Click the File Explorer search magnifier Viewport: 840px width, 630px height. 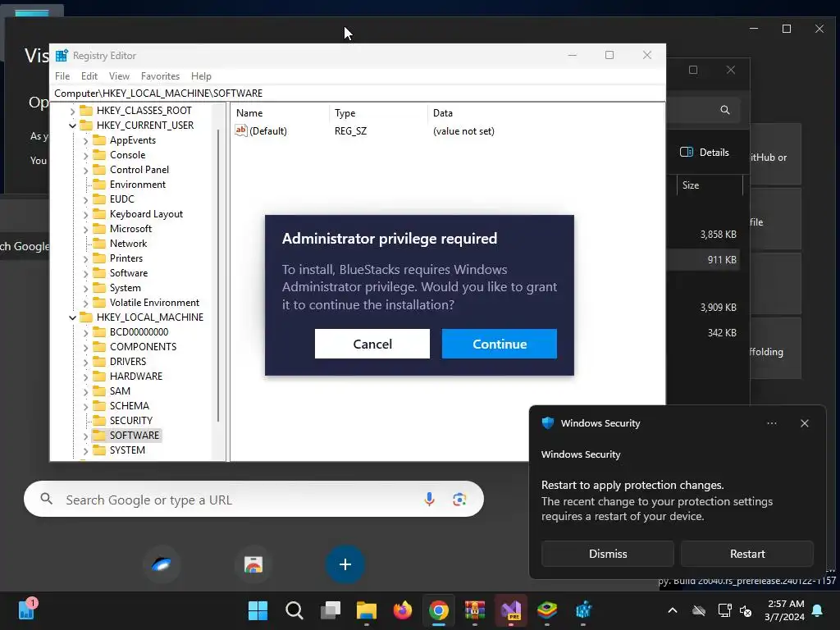coord(725,110)
